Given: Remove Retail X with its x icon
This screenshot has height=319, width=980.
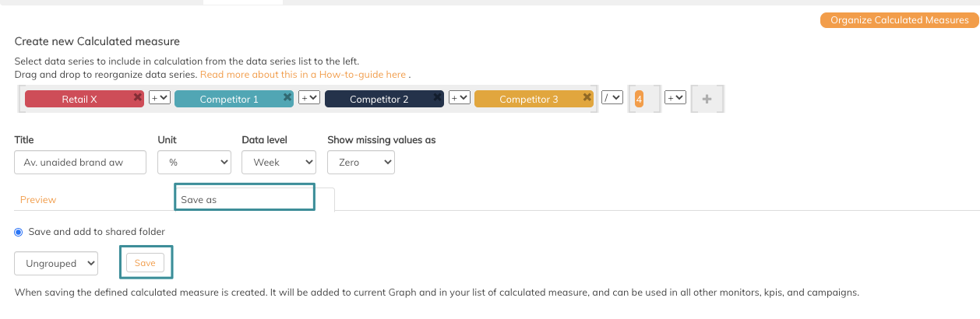Looking at the screenshot, I should coord(138,97).
